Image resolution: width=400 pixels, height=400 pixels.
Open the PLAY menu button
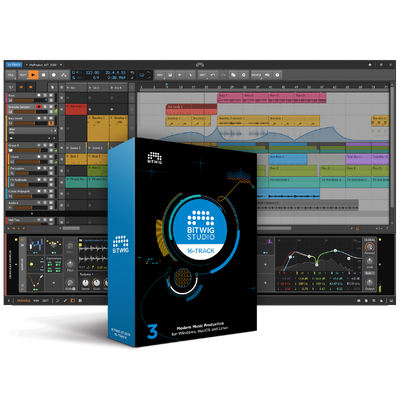[22, 75]
